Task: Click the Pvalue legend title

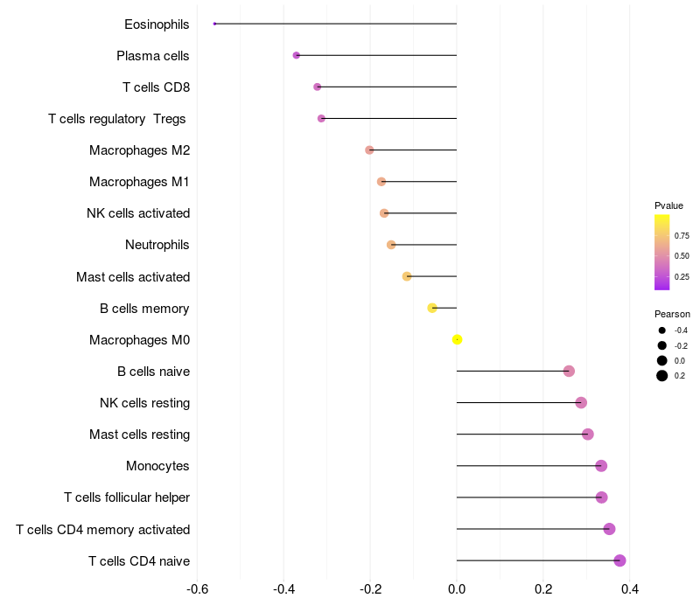Action: [x=668, y=205]
